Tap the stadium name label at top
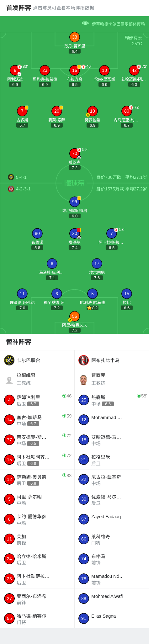149x644 pixels. coord(118,24)
